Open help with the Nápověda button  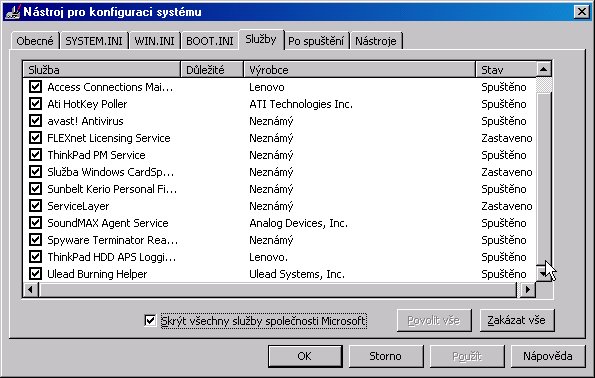click(548, 356)
